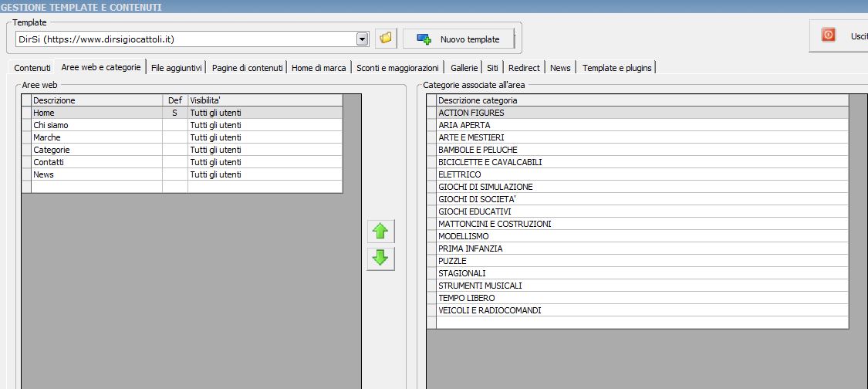
Task: Open the Home di marca tab
Action: coord(319,68)
